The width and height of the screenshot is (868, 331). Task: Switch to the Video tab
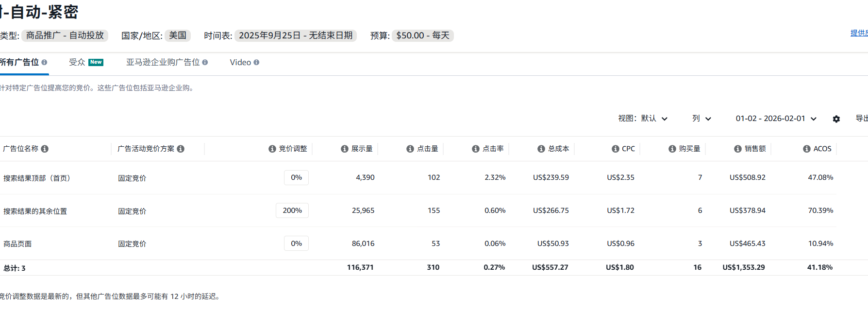click(x=240, y=62)
